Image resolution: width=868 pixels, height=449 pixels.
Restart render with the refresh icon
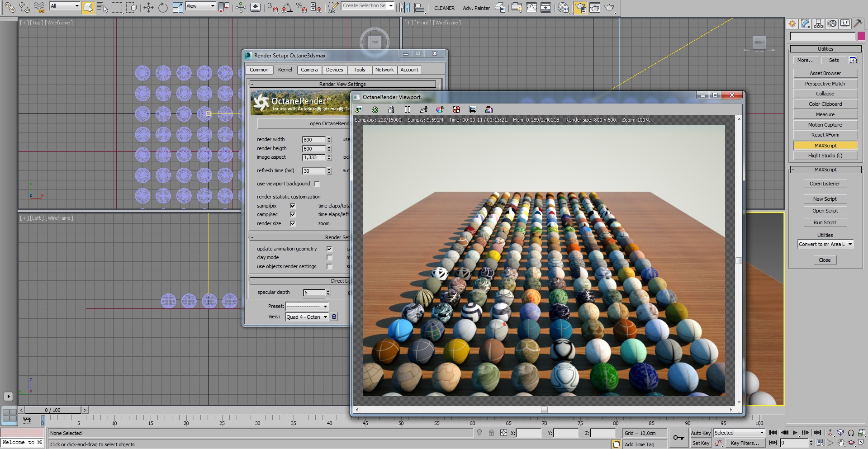click(375, 109)
